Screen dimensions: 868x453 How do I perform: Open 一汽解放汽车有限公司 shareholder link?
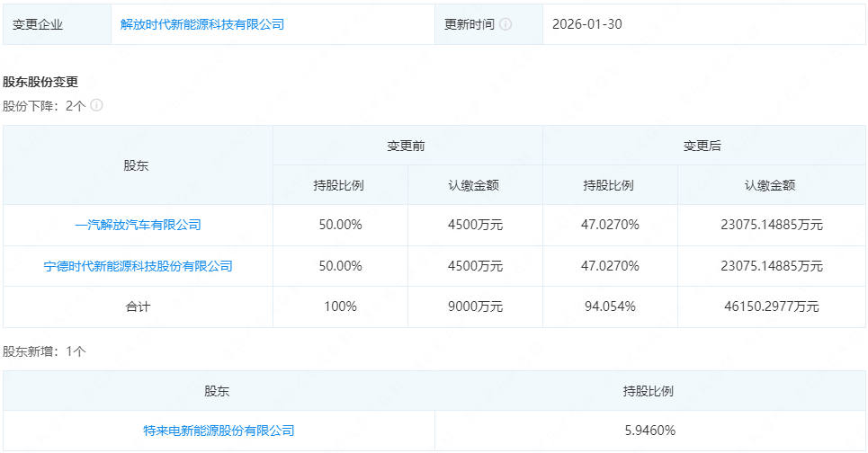[138, 225]
